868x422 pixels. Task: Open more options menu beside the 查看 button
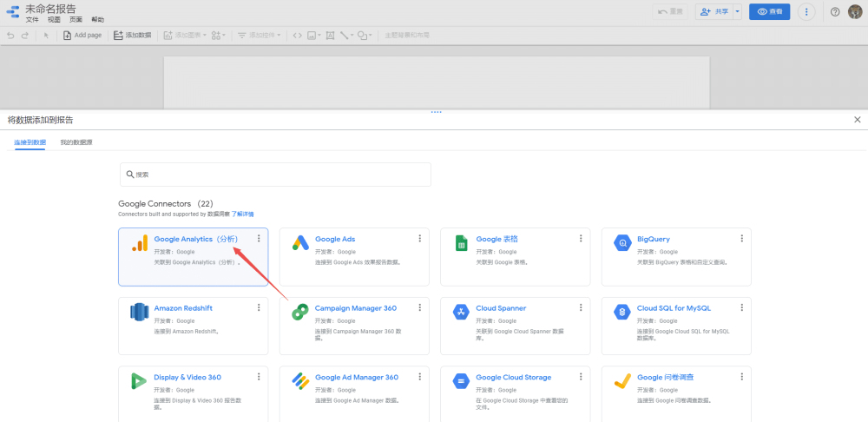tap(806, 12)
